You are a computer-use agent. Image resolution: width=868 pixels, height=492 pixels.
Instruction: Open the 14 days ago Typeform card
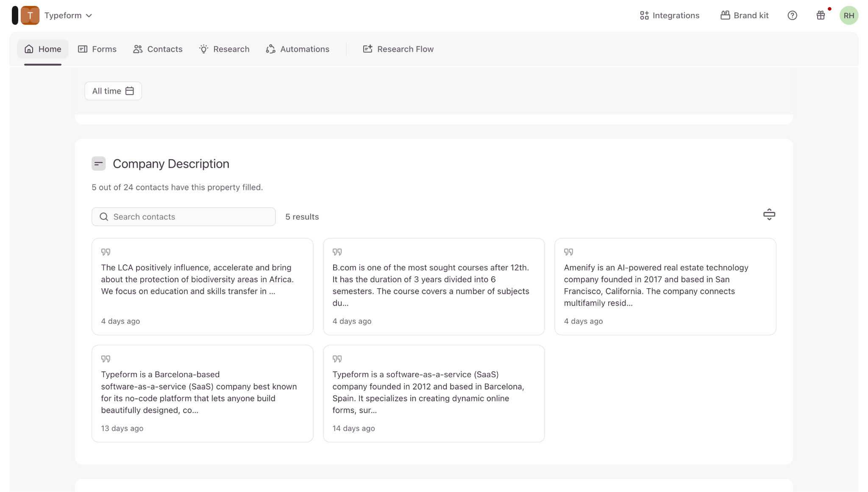(434, 394)
